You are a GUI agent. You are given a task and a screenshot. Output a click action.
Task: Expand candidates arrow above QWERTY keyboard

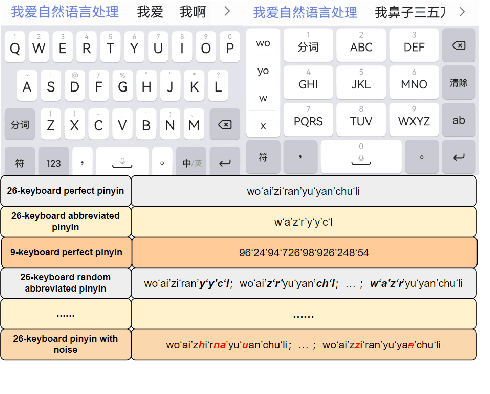pyautogui.click(x=227, y=12)
